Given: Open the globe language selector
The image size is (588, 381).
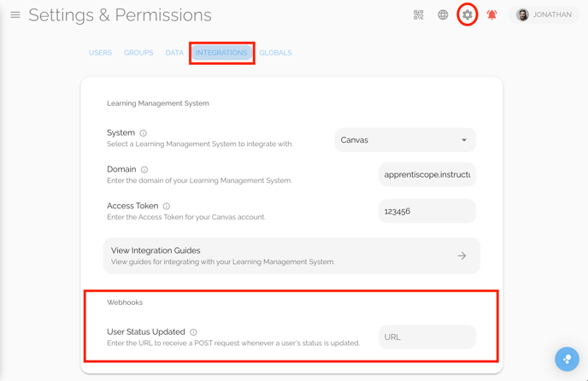Looking at the screenshot, I should [x=443, y=15].
